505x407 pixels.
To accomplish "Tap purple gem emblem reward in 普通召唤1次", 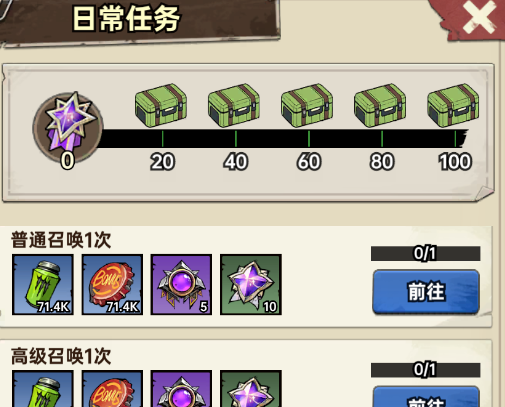I will tap(181, 285).
